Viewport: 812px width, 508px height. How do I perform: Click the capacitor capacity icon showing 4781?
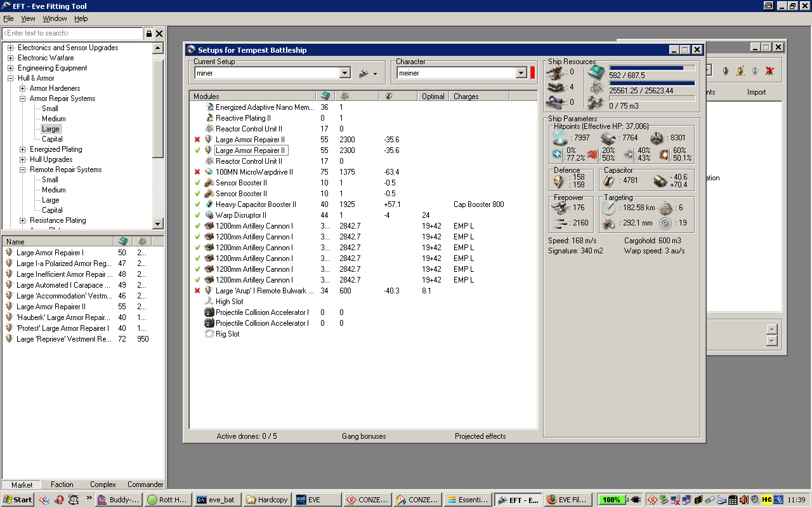tap(608, 180)
